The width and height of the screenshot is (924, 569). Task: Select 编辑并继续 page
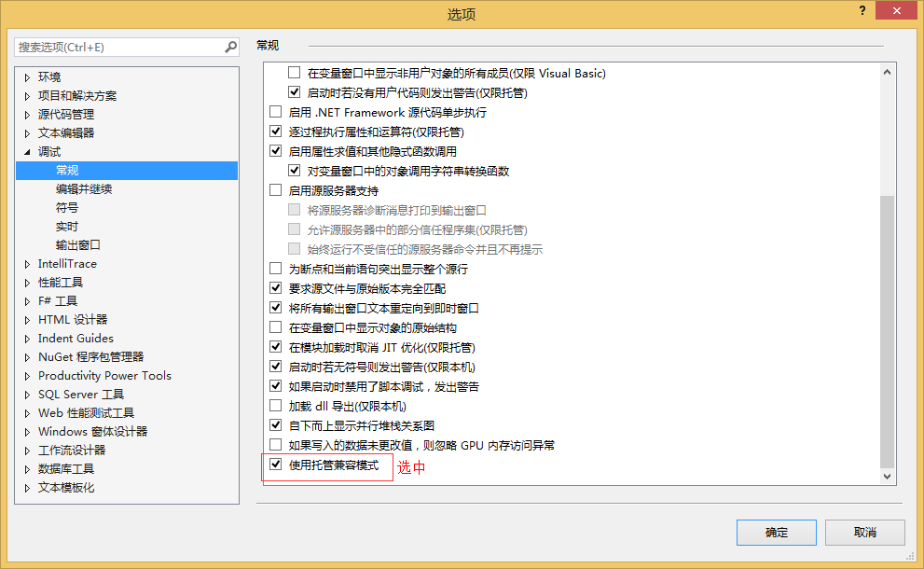click(84, 189)
